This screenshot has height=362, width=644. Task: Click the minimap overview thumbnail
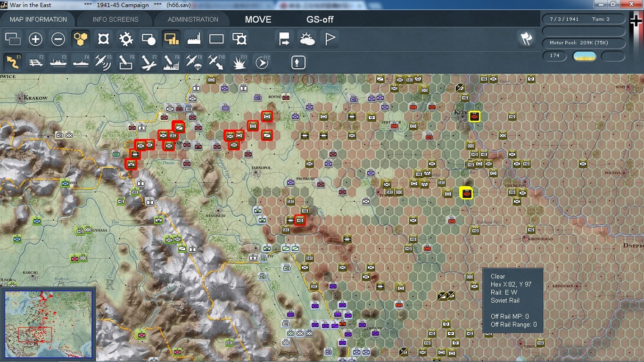tap(48, 324)
